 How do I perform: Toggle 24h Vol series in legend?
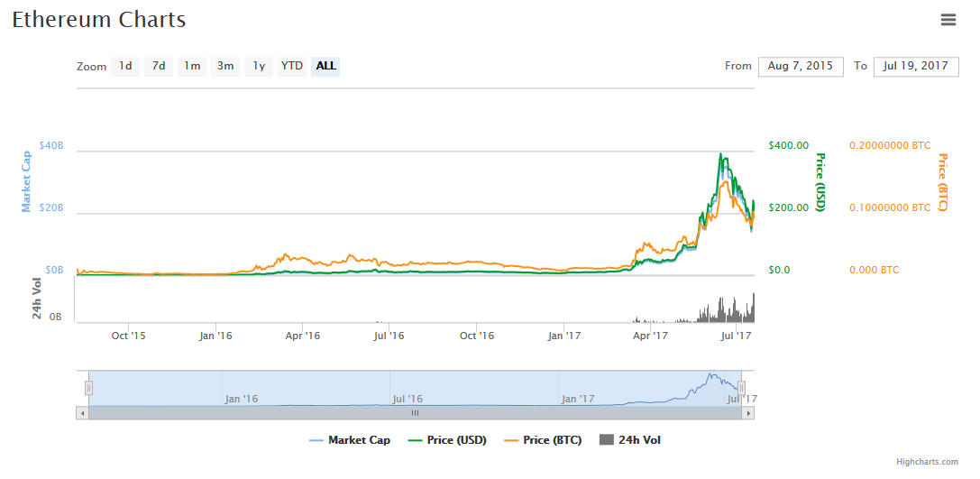[630, 440]
